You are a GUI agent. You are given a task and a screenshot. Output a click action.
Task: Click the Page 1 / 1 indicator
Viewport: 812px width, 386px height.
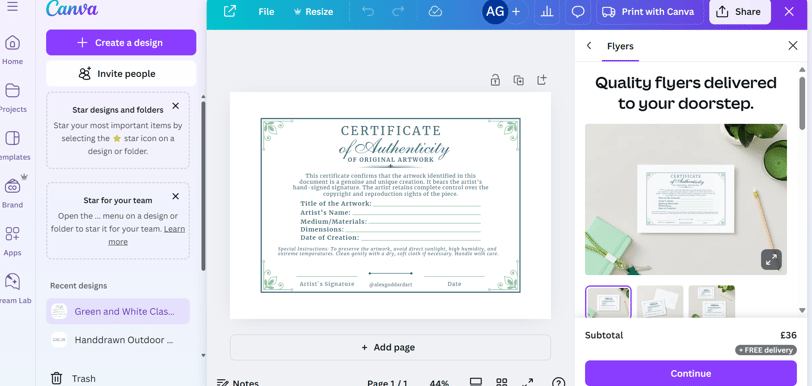pyautogui.click(x=387, y=383)
